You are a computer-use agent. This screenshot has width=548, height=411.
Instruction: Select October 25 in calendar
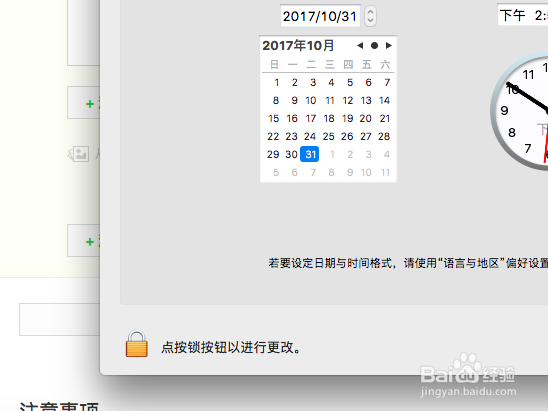(329, 136)
